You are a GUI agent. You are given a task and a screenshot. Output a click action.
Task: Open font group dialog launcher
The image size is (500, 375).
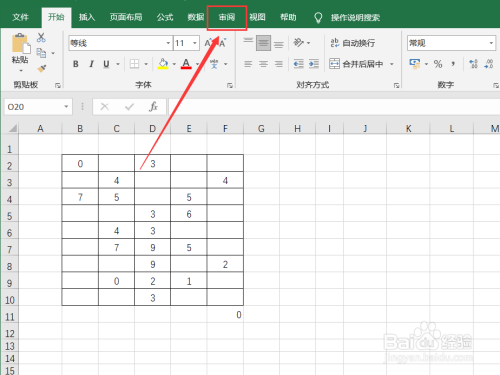point(230,86)
